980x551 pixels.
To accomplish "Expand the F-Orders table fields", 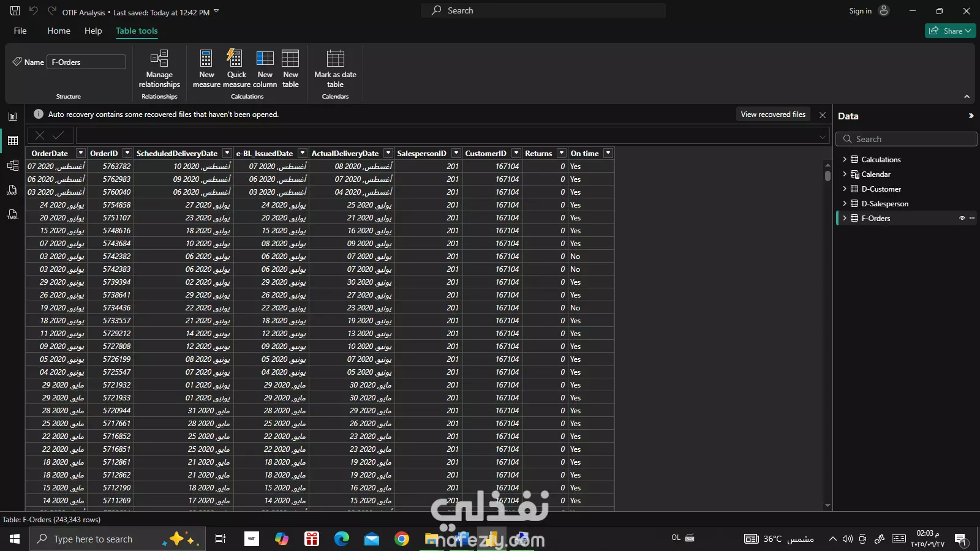I will tap(845, 218).
